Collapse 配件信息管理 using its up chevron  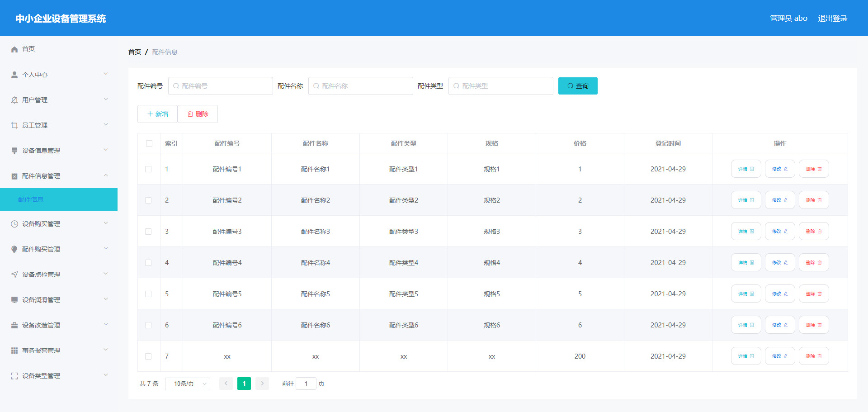tap(106, 175)
